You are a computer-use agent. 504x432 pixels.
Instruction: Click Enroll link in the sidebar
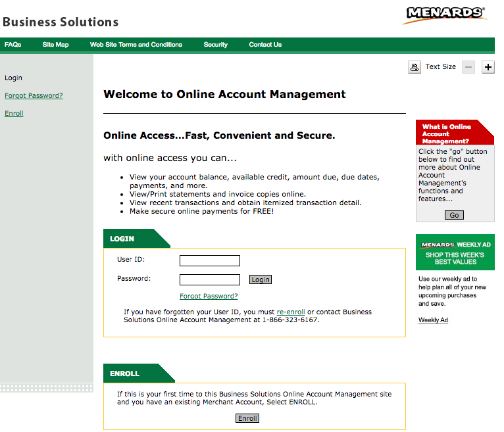point(14,113)
